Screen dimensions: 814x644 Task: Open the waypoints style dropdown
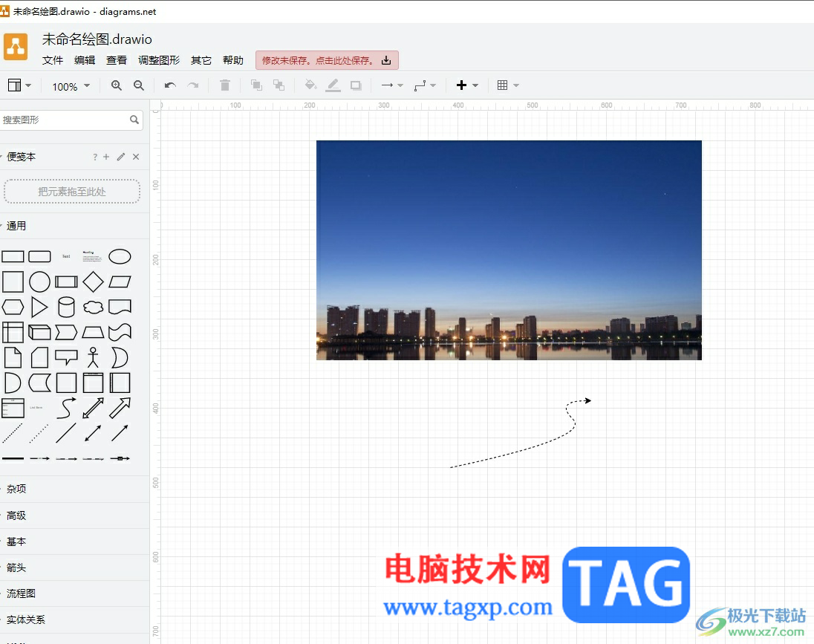(425, 85)
